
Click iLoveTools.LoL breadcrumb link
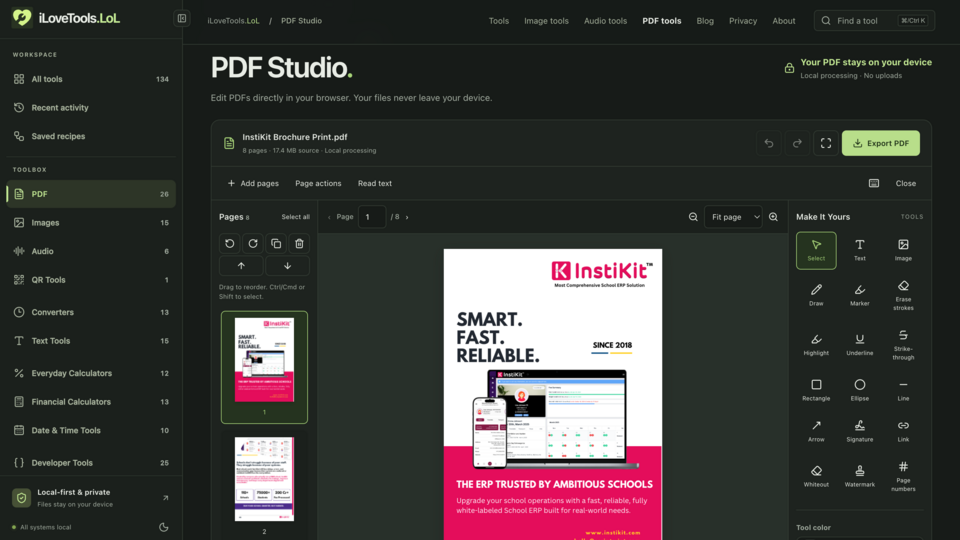pyautogui.click(x=233, y=21)
